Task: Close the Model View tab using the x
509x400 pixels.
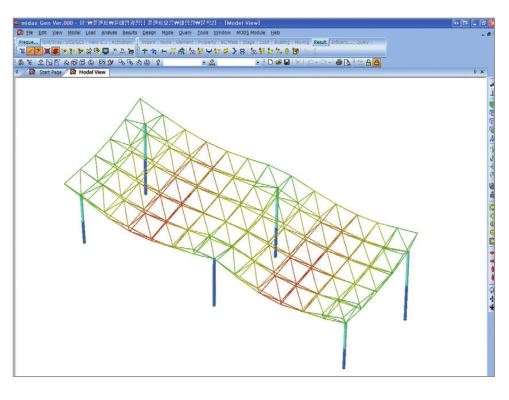Action: (482, 72)
